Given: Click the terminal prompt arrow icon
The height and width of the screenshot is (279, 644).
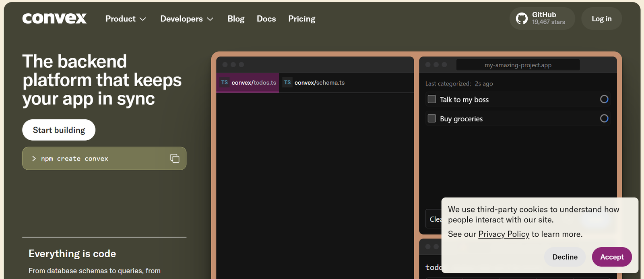Looking at the screenshot, I should click(34, 159).
